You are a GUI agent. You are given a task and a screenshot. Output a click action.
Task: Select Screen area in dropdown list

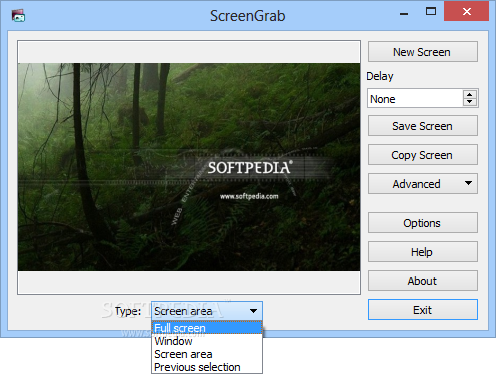pyautogui.click(x=207, y=354)
